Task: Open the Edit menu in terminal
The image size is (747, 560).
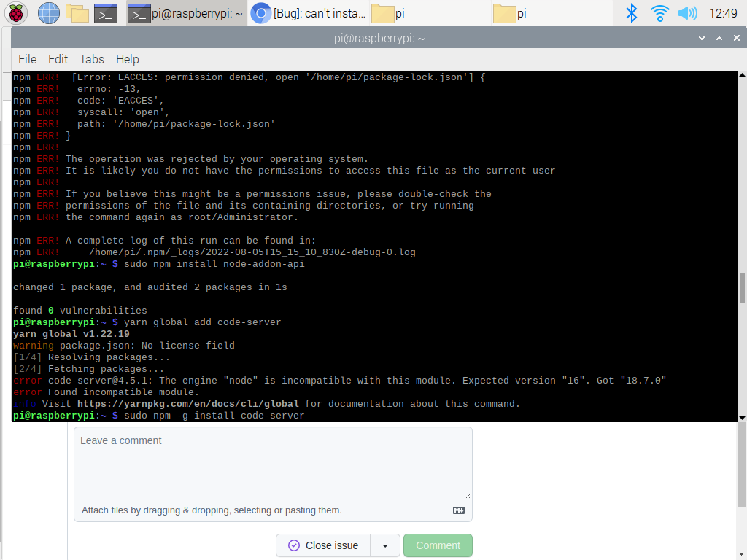Action: point(58,59)
